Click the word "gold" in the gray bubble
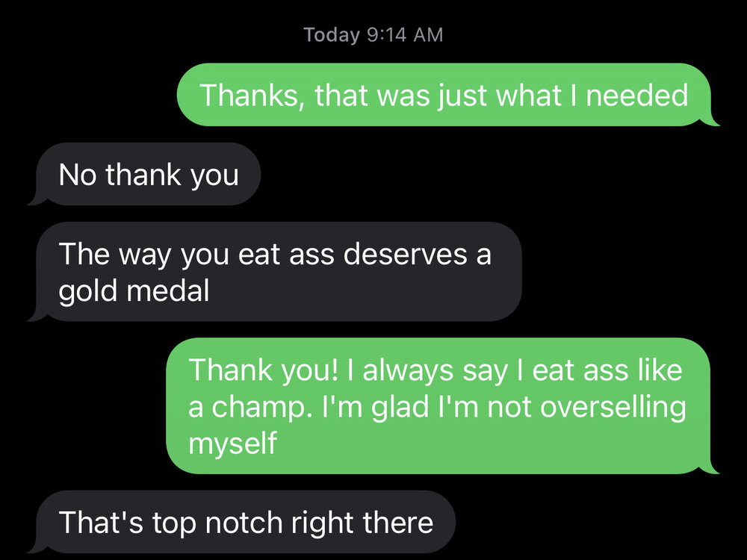Viewport: 747px width, 560px height. coord(88,291)
